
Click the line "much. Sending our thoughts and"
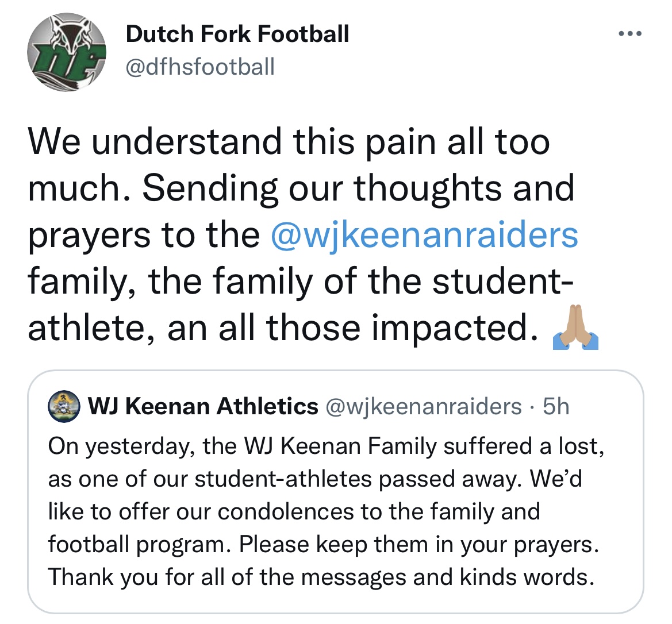coord(301,188)
